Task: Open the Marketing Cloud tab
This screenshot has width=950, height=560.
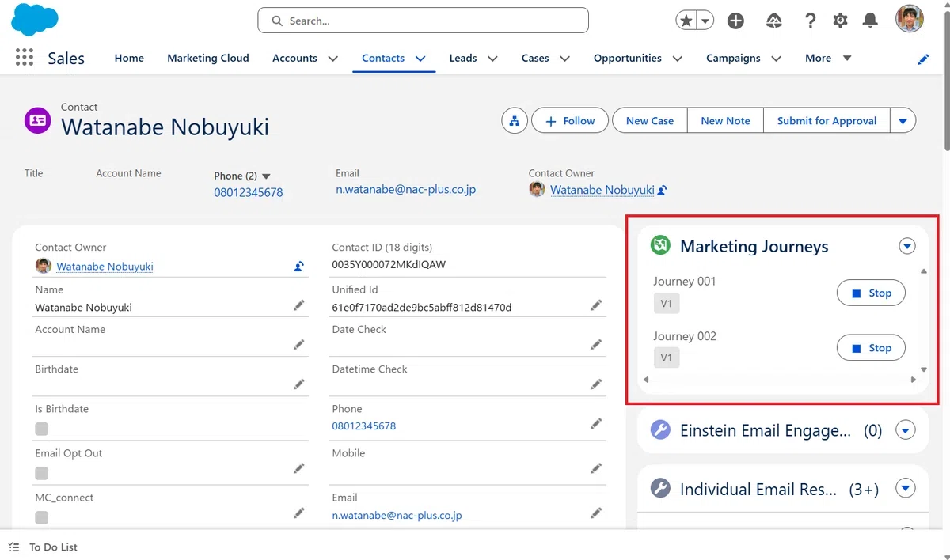Action: [x=208, y=58]
